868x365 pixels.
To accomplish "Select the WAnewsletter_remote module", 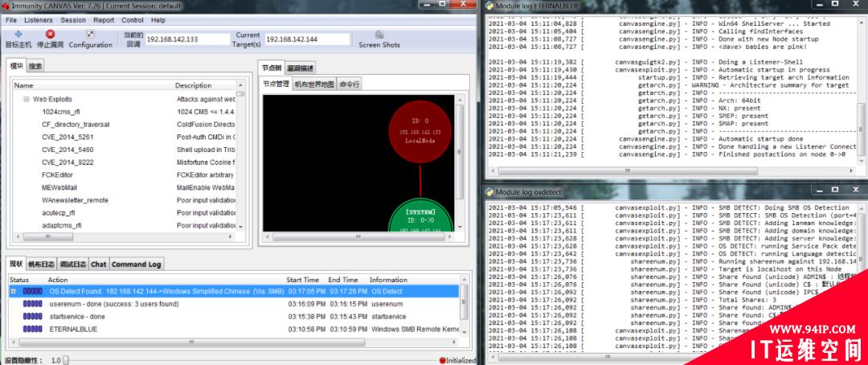I will point(75,200).
